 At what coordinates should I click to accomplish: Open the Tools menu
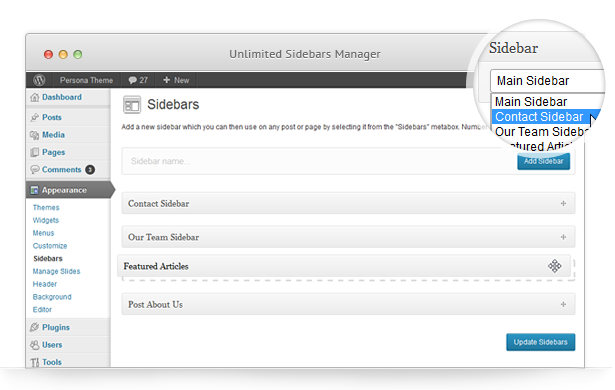coord(52,362)
